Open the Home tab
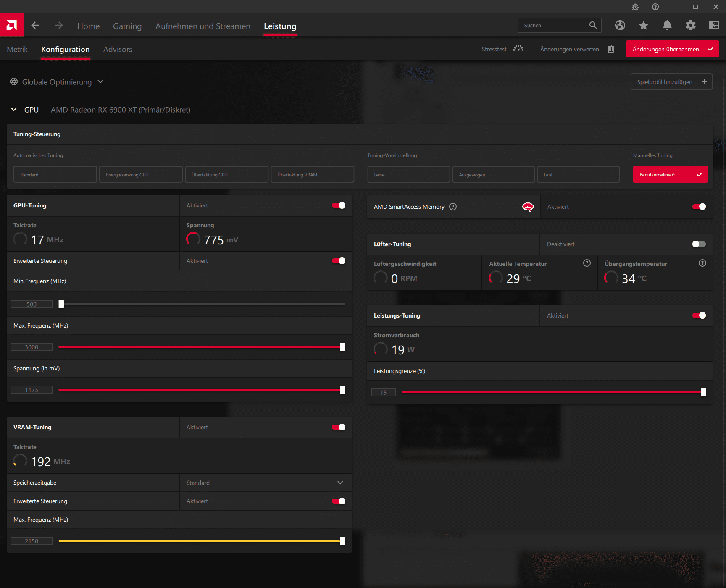The image size is (726, 588). (88, 26)
